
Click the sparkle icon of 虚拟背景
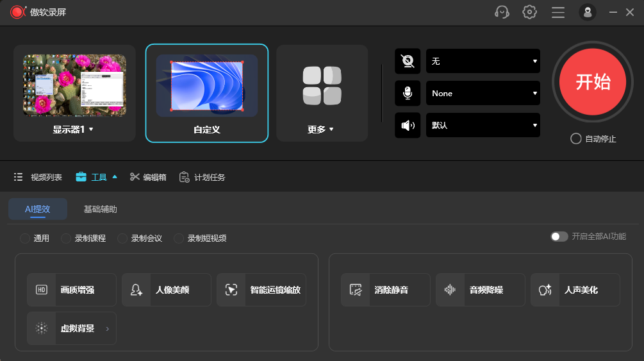point(42,328)
